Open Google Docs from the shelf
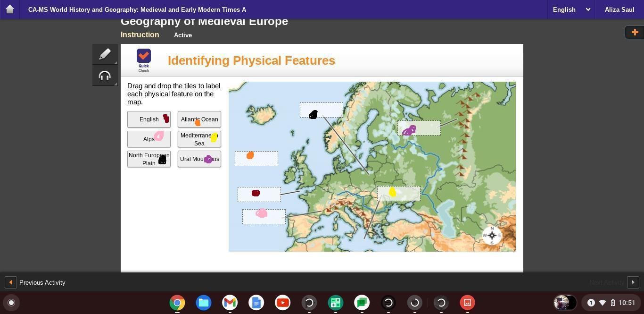 point(256,303)
